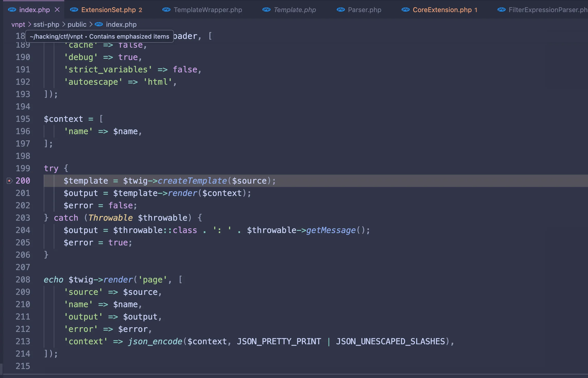Click JSON_PRETTY_PRINT constant
This screenshot has height=378, width=588.
(279, 341)
